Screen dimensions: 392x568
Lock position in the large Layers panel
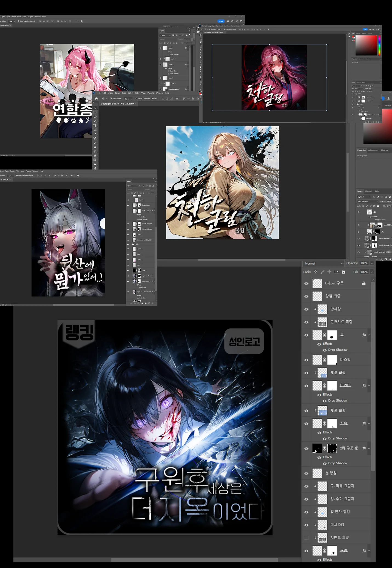(329, 272)
